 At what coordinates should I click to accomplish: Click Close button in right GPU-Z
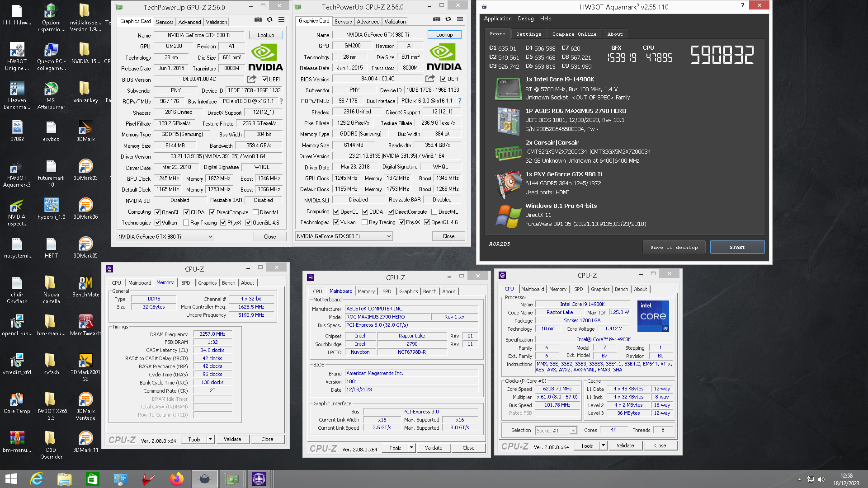(448, 236)
